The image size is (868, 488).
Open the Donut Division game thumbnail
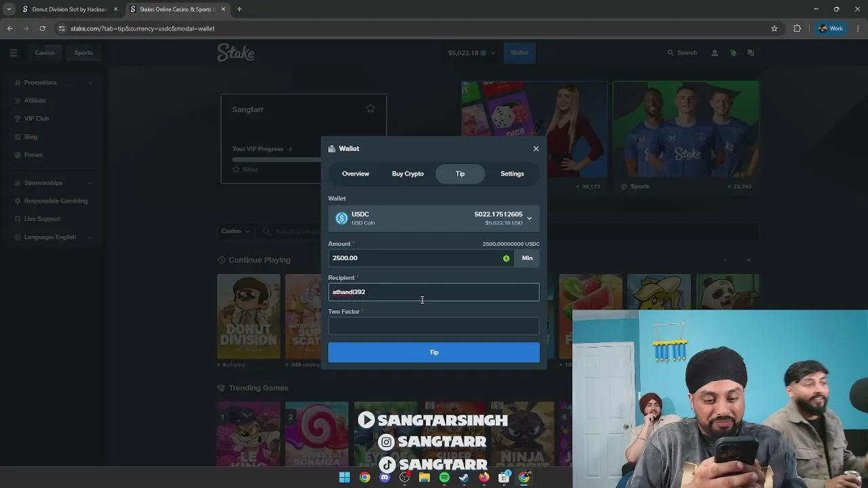coord(248,317)
